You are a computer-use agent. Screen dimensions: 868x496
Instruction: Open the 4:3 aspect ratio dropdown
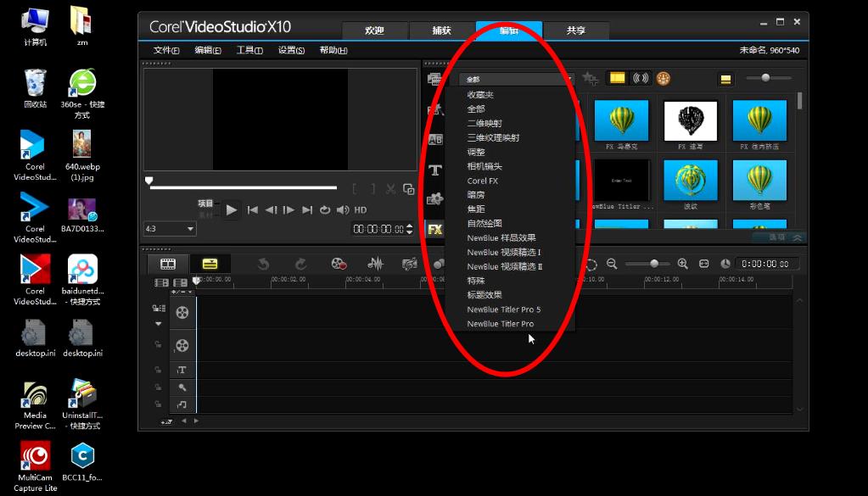point(170,228)
